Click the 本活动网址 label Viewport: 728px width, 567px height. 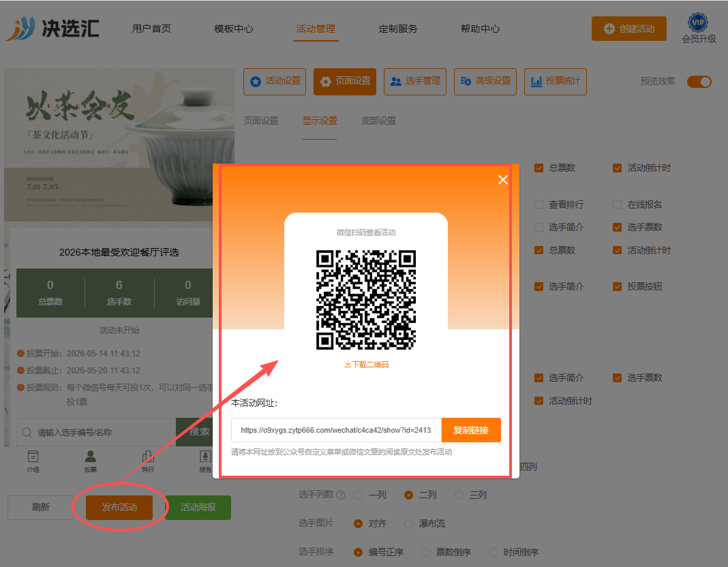click(254, 403)
